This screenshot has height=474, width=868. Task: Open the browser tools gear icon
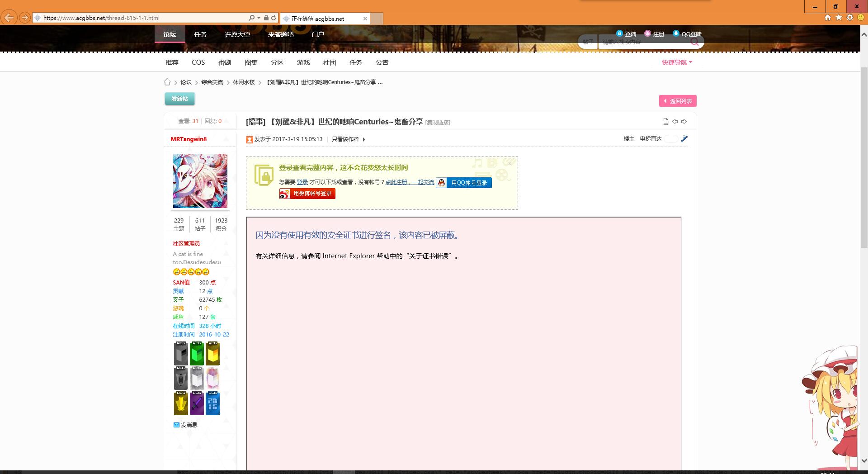click(850, 18)
